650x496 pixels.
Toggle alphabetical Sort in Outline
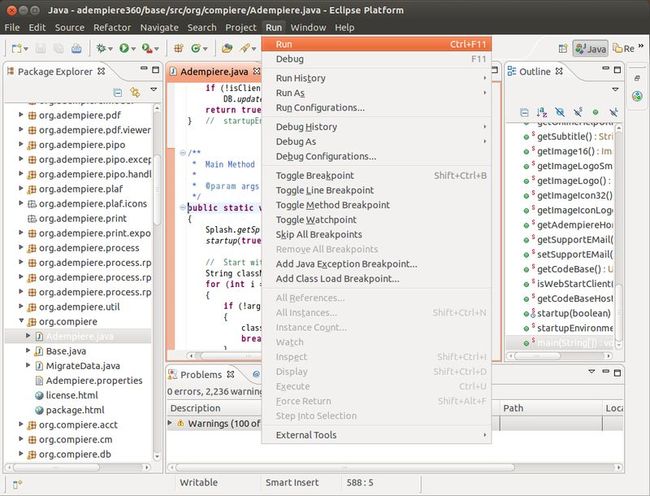pyautogui.click(x=541, y=112)
